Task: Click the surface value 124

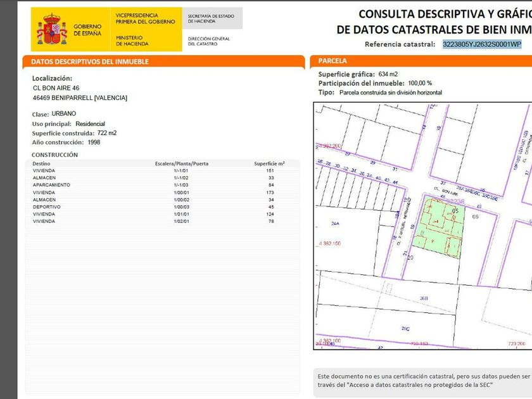Action: [270, 214]
